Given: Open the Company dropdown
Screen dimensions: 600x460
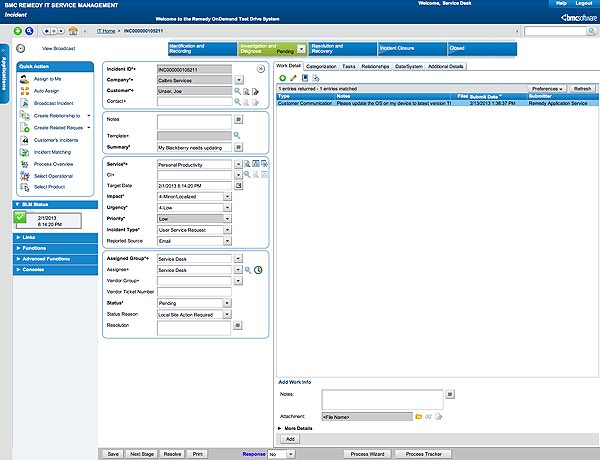Looking at the screenshot, I should (239, 80).
